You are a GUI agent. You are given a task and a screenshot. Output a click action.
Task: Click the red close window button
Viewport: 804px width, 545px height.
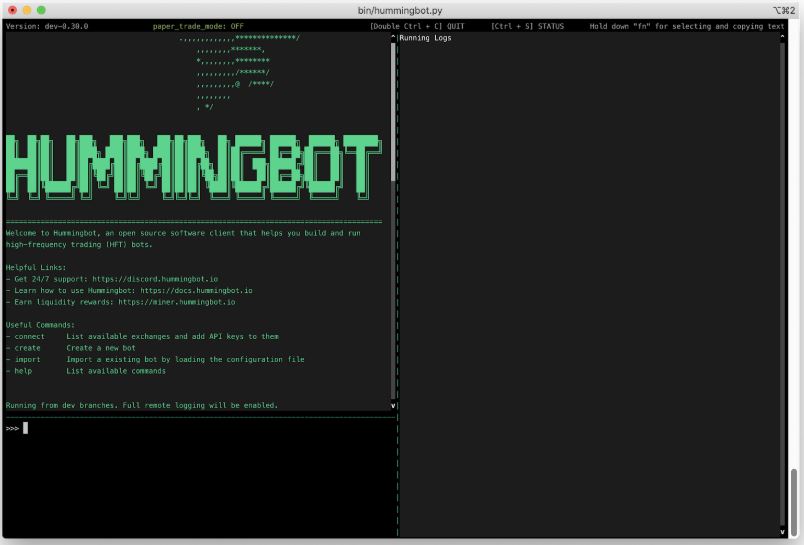12,9
